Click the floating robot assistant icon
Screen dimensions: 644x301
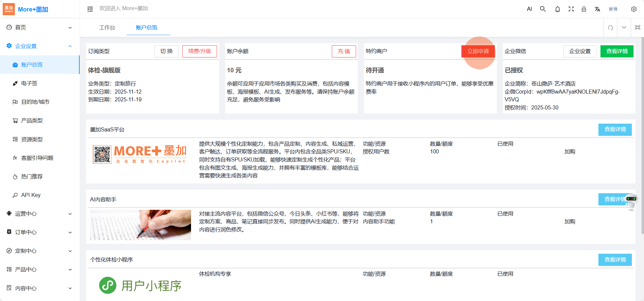(631, 201)
